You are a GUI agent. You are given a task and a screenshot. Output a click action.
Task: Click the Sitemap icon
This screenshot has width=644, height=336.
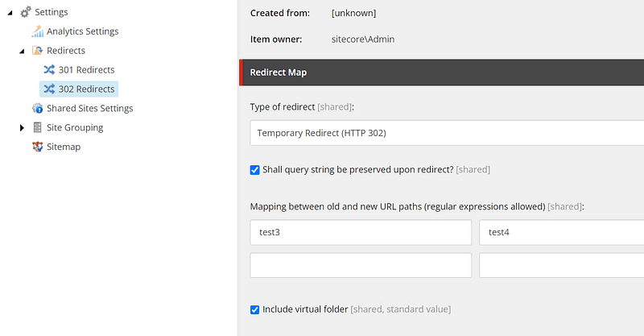pyautogui.click(x=37, y=147)
